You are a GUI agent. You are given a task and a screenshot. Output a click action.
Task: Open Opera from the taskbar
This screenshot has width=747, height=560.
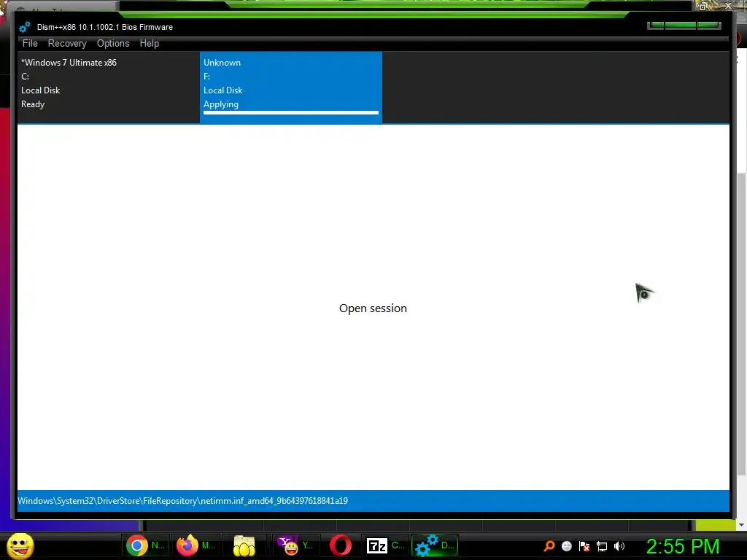[341, 545]
